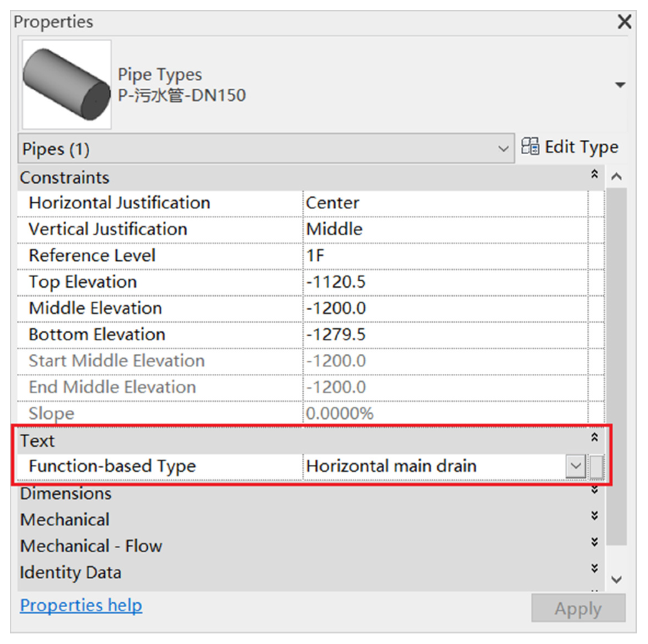Expand the Mechanical section
This screenshot has width=648, height=644.
[x=594, y=517]
